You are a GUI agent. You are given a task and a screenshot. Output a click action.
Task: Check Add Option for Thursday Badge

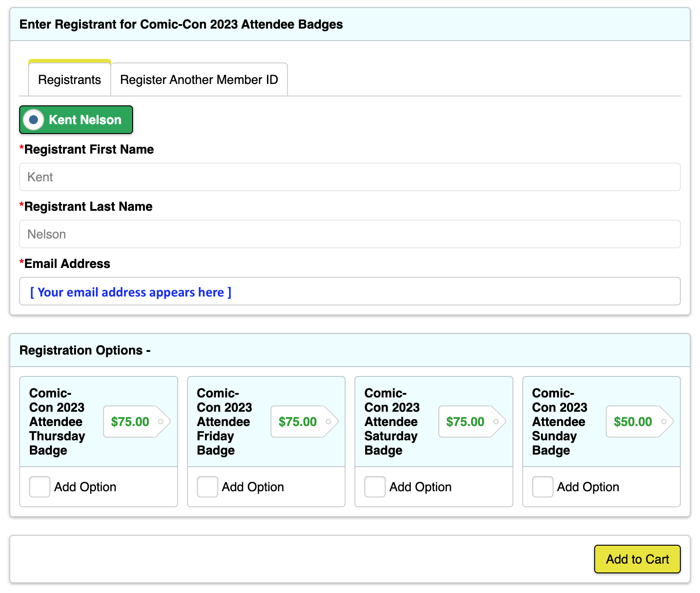[40, 487]
